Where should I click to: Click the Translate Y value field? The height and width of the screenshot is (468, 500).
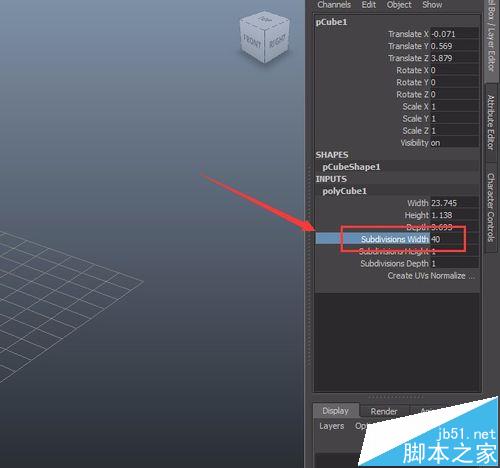tap(454, 46)
